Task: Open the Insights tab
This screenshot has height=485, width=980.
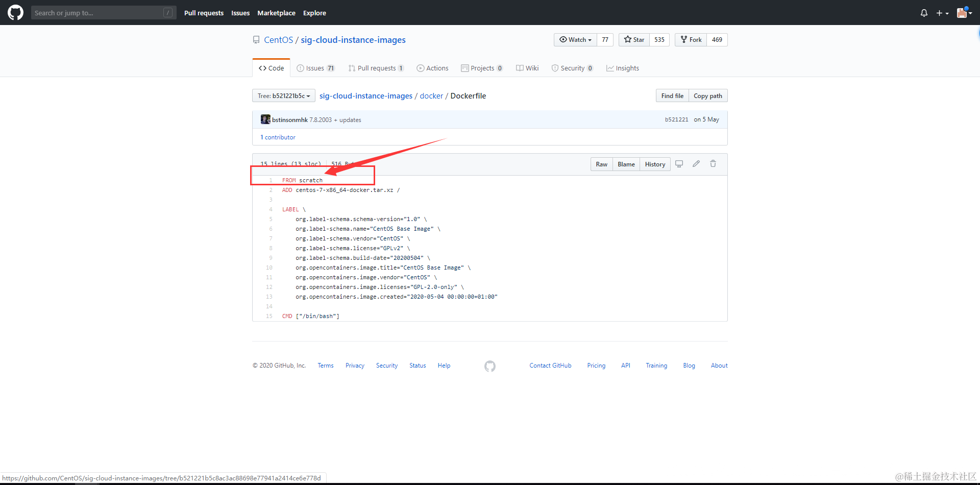Action: [623, 68]
